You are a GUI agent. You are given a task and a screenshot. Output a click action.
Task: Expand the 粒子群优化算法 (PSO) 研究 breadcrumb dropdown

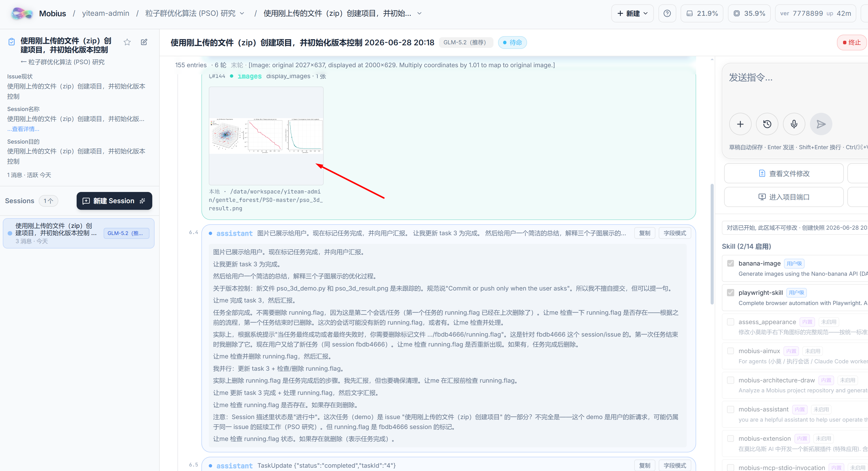[242, 13]
